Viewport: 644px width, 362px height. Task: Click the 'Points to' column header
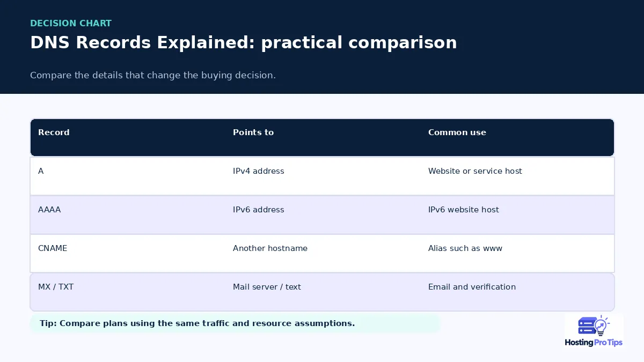(x=253, y=132)
